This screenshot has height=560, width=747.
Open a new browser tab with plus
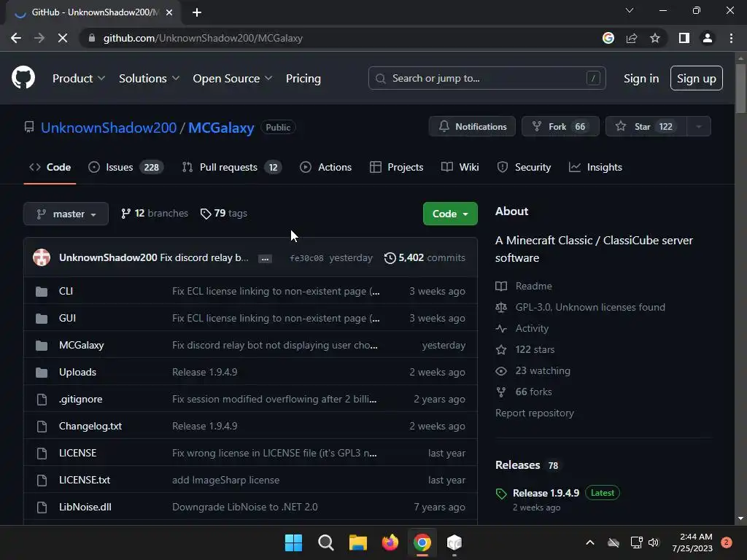tap(197, 12)
